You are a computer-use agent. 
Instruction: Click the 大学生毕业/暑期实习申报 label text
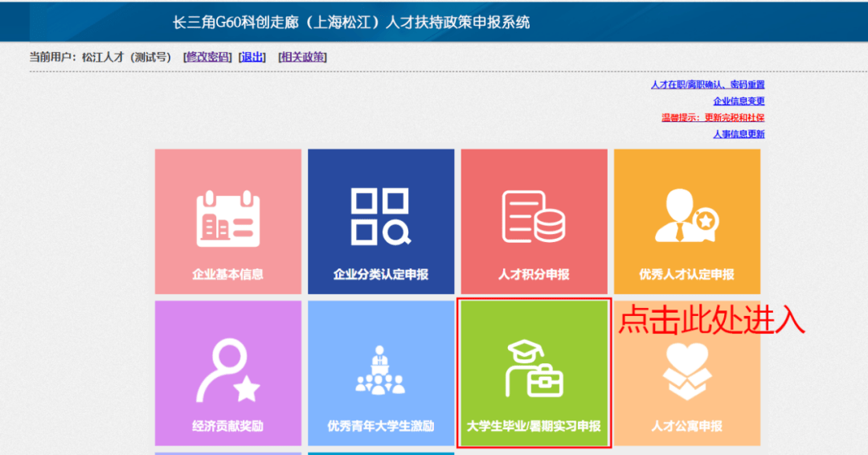533,426
